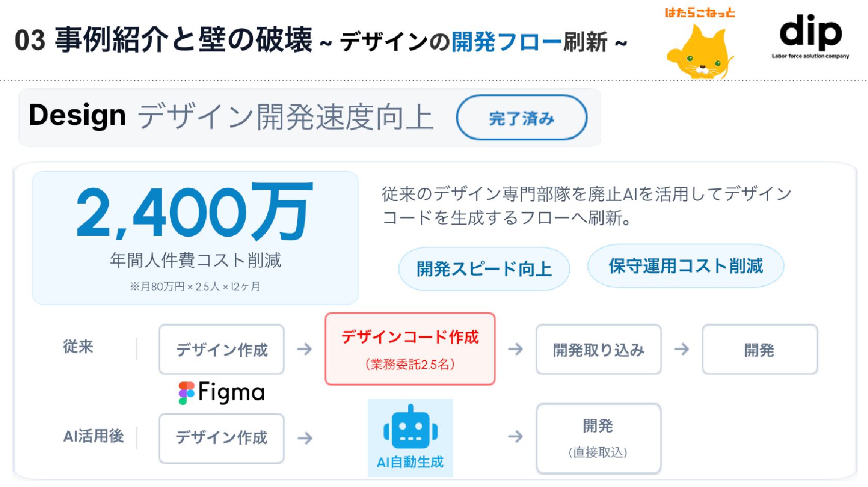Click the arrow after AI活用後 デザイン作成
Viewport: 868px width, 487px height.
click(x=305, y=438)
